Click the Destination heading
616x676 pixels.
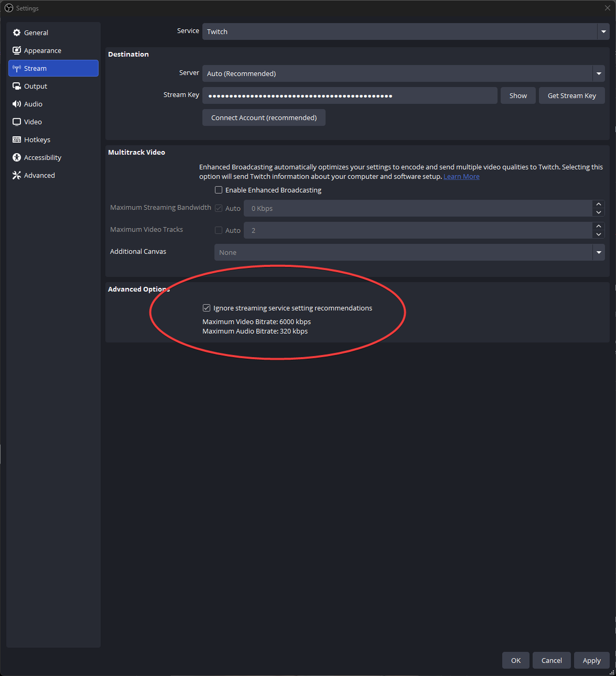click(x=128, y=54)
